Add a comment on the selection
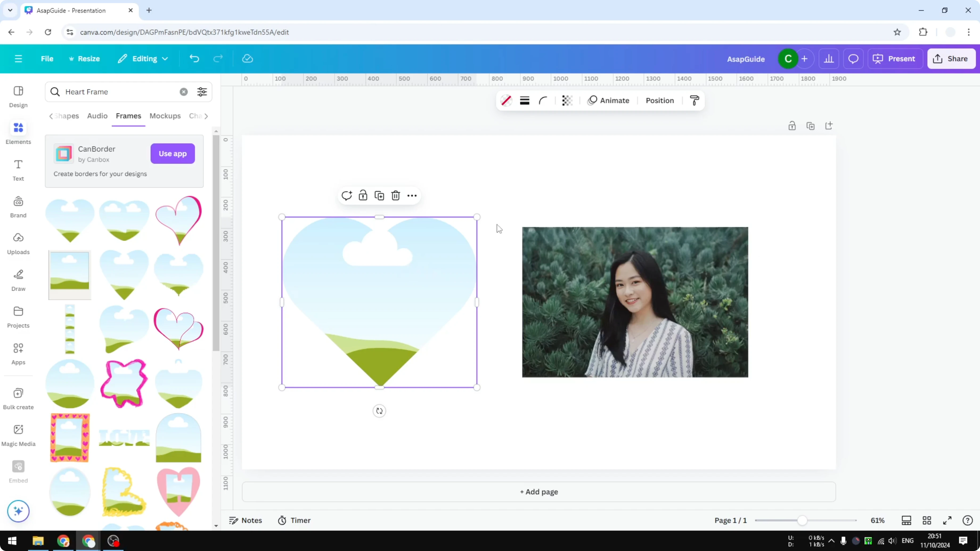The width and height of the screenshot is (980, 551). [346, 195]
